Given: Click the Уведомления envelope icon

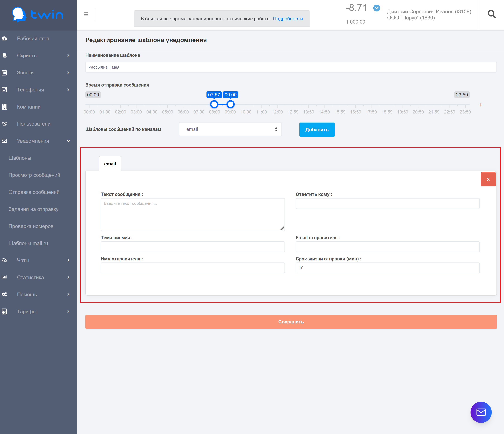Looking at the screenshot, I should pyautogui.click(x=4, y=141).
